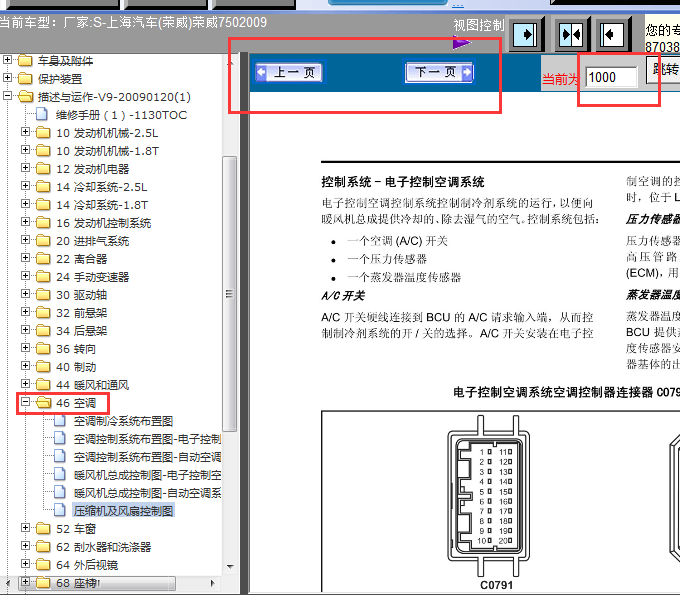Expand the 16 发动机控制系统 node
The image size is (680, 595).
pyautogui.click(x=26, y=222)
